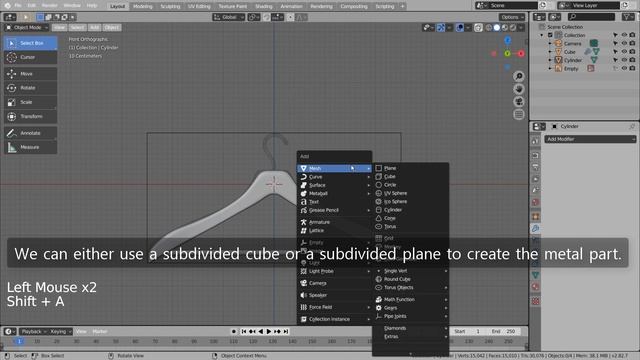Toggle auto keying record button
This screenshot has width=640, height=360.
(x=233, y=331)
